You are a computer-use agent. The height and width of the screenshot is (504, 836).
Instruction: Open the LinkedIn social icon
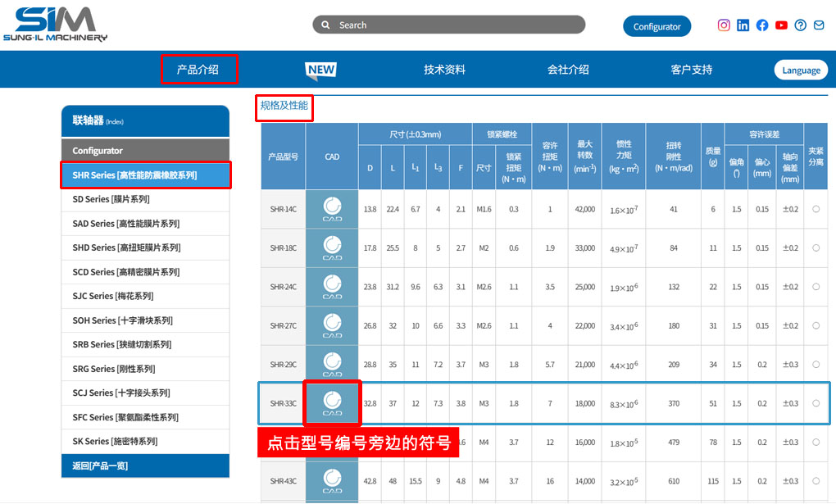coord(743,25)
